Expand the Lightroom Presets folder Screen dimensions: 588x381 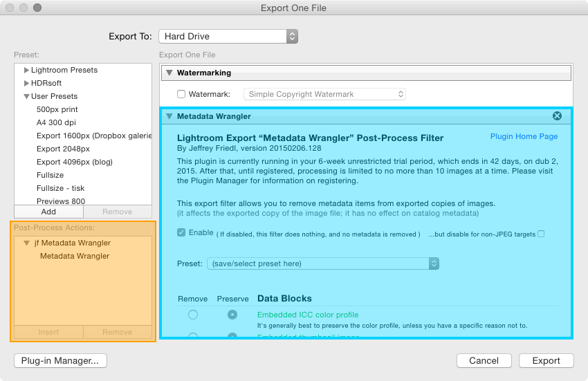click(26, 70)
